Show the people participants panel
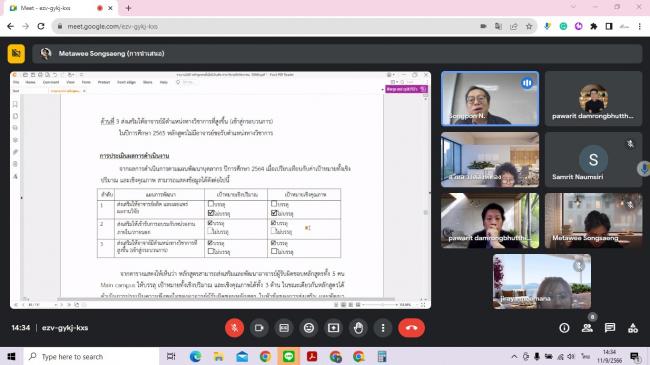The height and width of the screenshot is (365, 650). pos(587,328)
